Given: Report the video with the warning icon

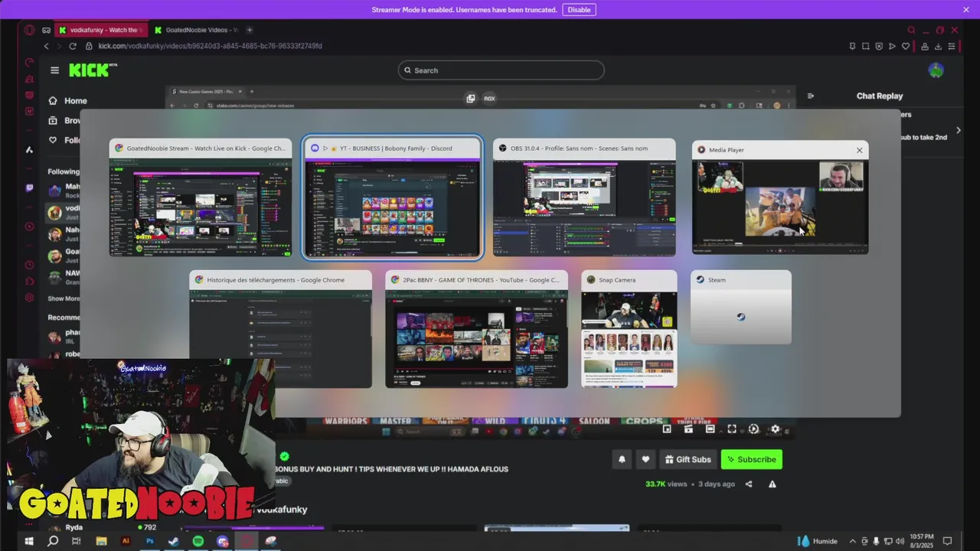Looking at the screenshot, I should tap(772, 484).
